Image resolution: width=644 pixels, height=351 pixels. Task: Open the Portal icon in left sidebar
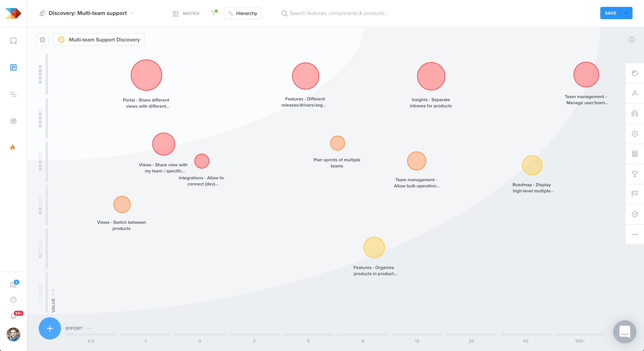(13, 40)
